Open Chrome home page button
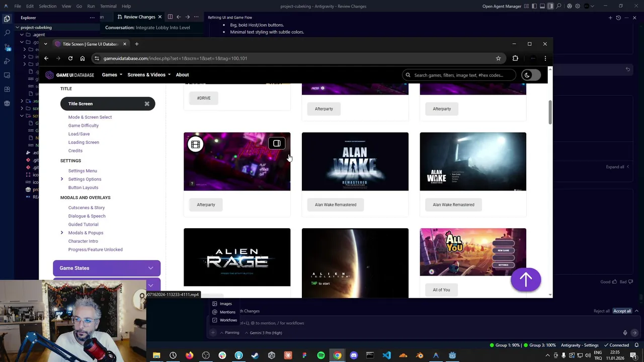This screenshot has width=644, height=362. (83, 58)
